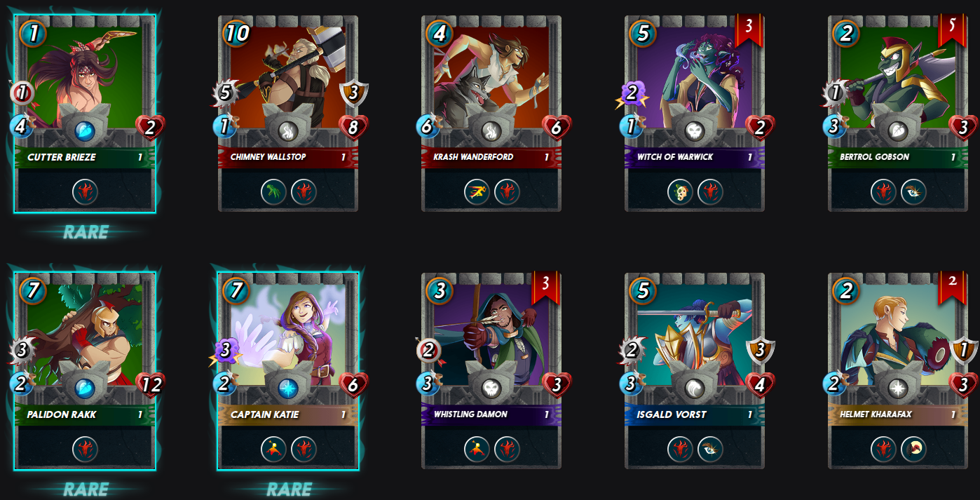Click the helmet ability icon on Helmet Kharafax
The image size is (980, 500).
point(913,449)
